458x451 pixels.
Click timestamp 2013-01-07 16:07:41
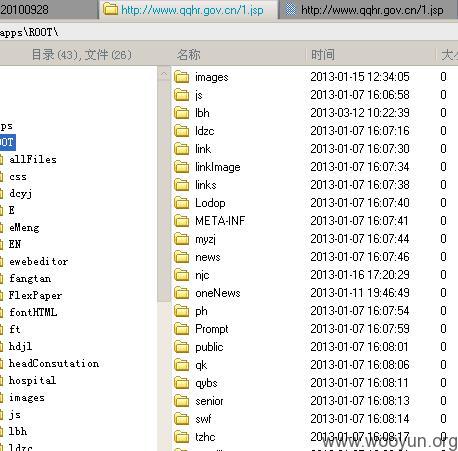click(359, 221)
